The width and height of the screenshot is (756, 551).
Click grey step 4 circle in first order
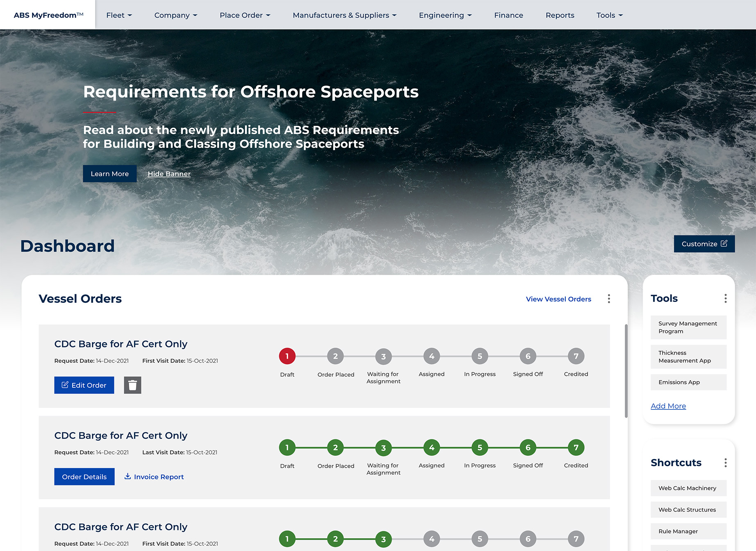coord(432,356)
